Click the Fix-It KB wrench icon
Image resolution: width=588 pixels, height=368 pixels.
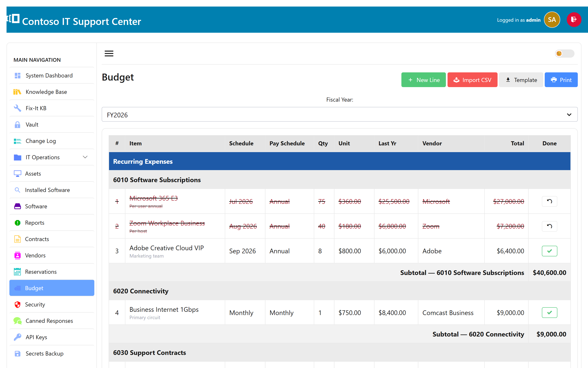click(x=17, y=108)
